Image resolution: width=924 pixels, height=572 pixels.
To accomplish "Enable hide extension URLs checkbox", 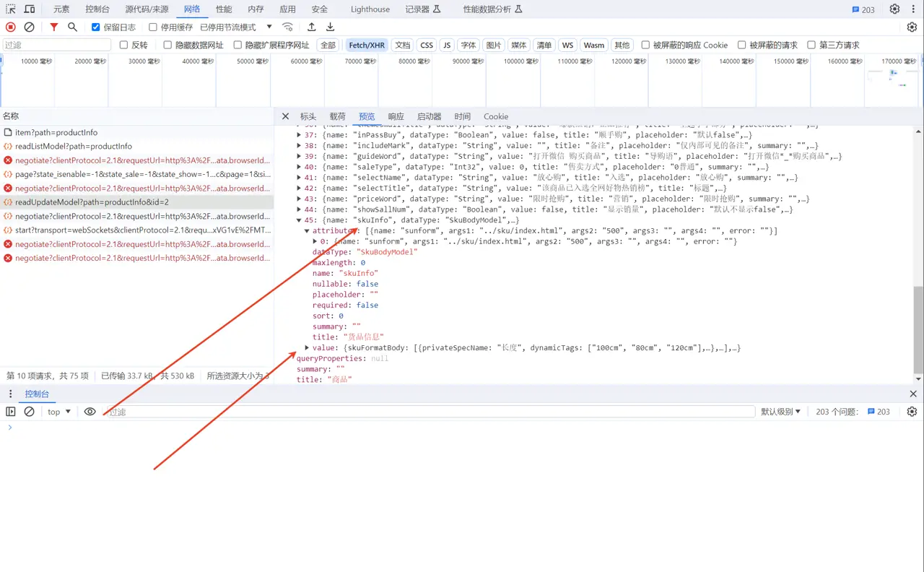I will pyautogui.click(x=237, y=45).
